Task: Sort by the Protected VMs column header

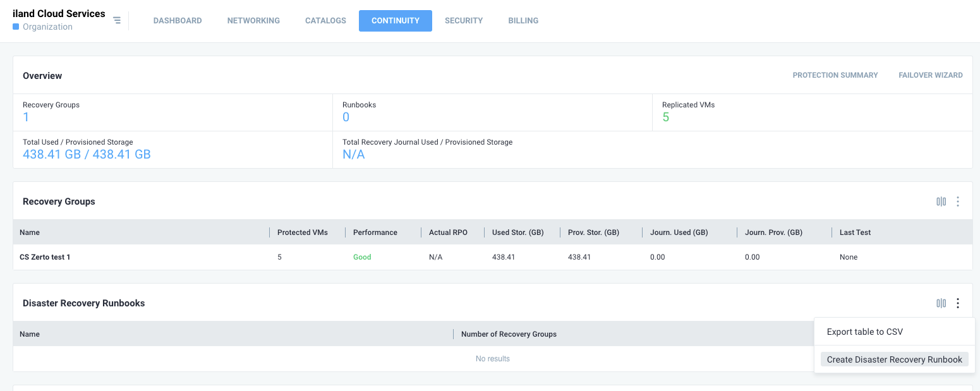Action: [302, 232]
